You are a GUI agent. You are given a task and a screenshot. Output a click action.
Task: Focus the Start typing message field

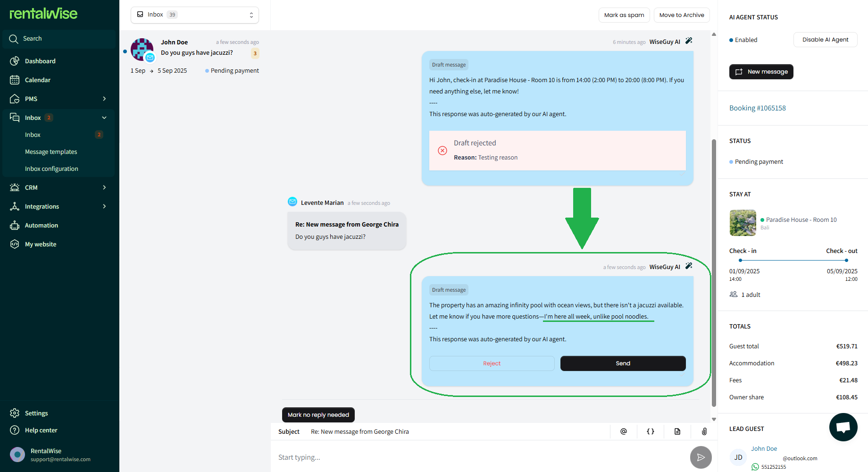[479, 457]
